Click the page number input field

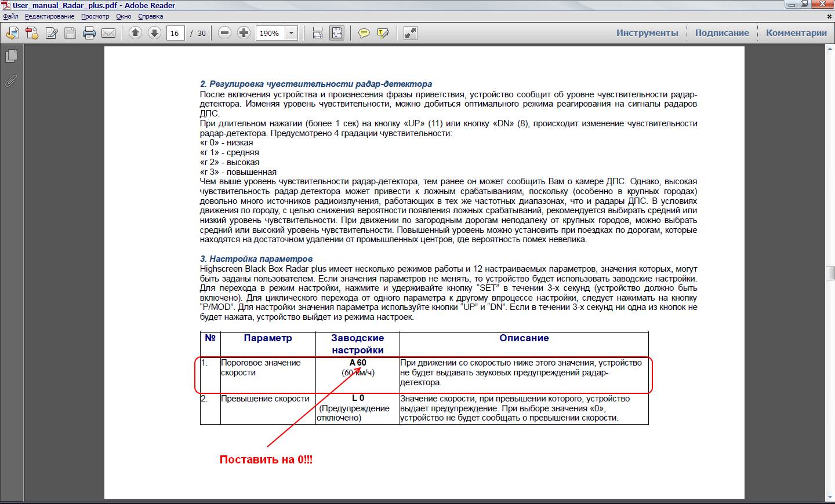coord(175,33)
